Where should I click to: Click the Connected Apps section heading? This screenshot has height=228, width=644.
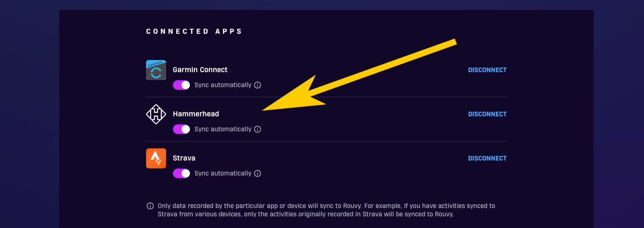[194, 31]
